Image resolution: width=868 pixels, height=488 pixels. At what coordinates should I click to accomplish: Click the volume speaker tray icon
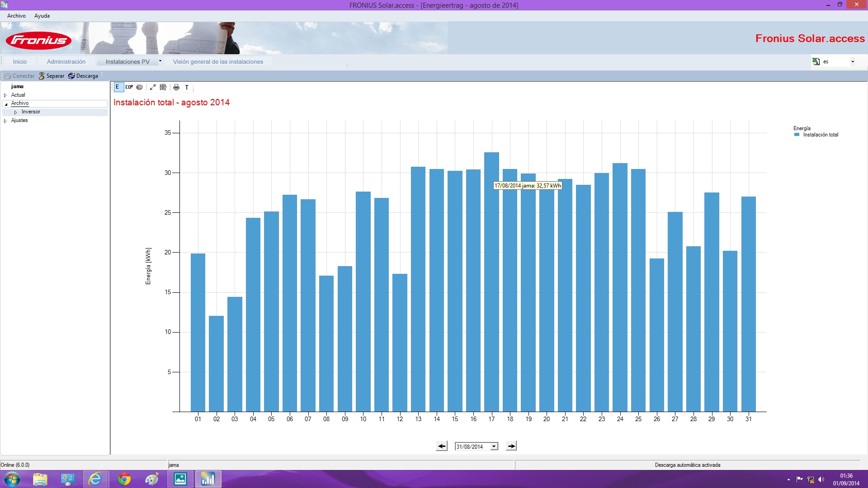tap(821, 479)
